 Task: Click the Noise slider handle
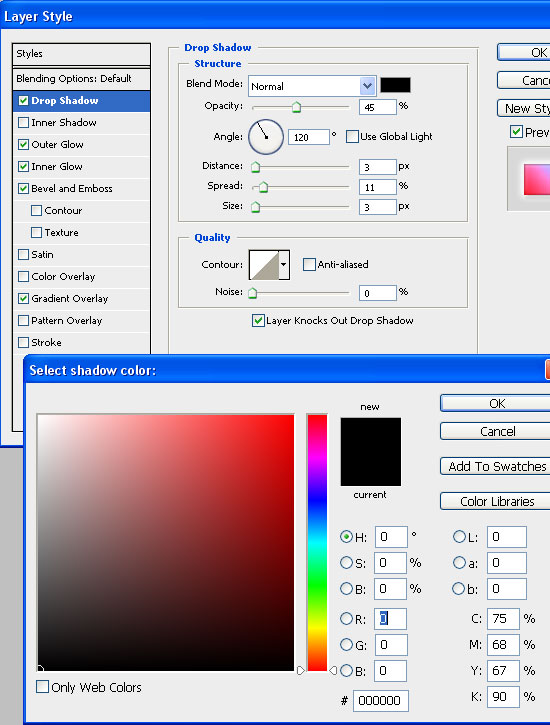click(x=252, y=293)
